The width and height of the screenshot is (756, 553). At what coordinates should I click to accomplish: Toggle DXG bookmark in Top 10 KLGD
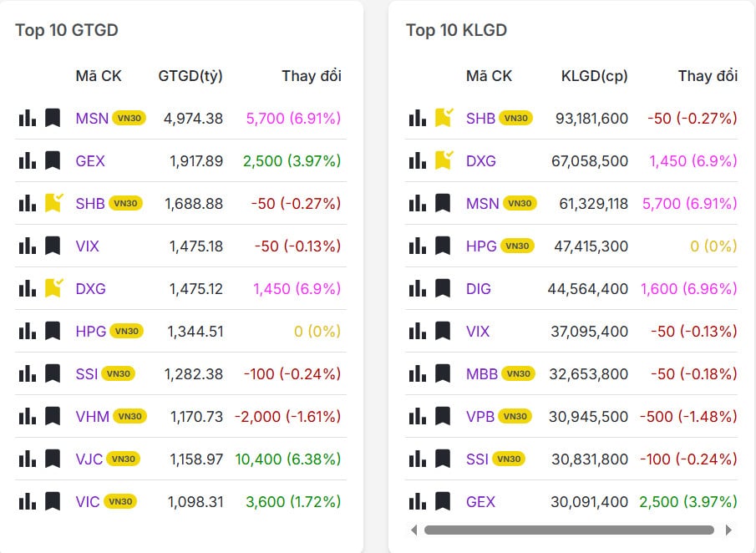click(444, 160)
